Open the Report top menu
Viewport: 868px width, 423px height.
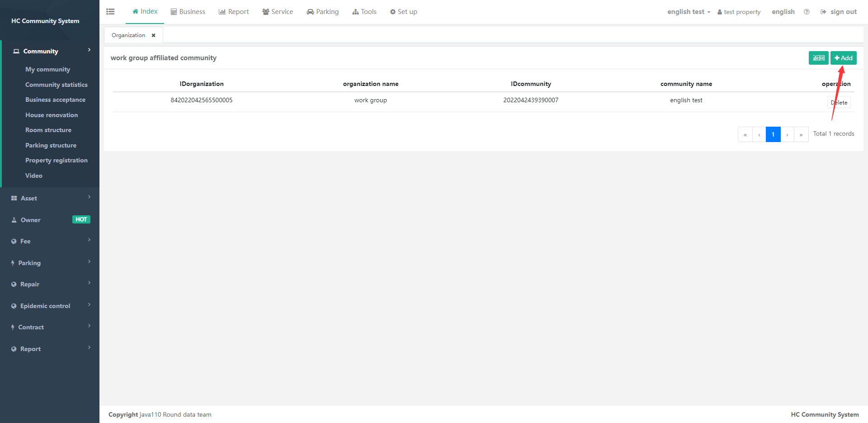click(x=234, y=12)
